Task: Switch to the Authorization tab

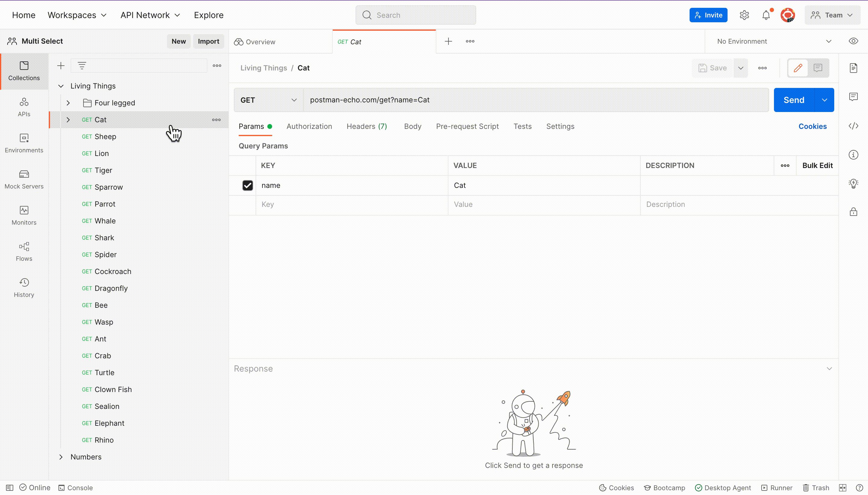Action: (309, 126)
